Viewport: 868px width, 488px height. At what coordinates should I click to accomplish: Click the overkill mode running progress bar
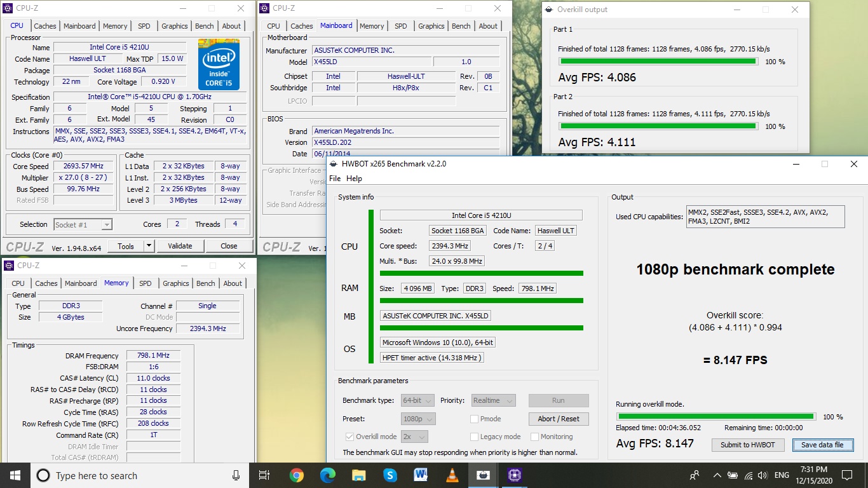[x=715, y=417]
